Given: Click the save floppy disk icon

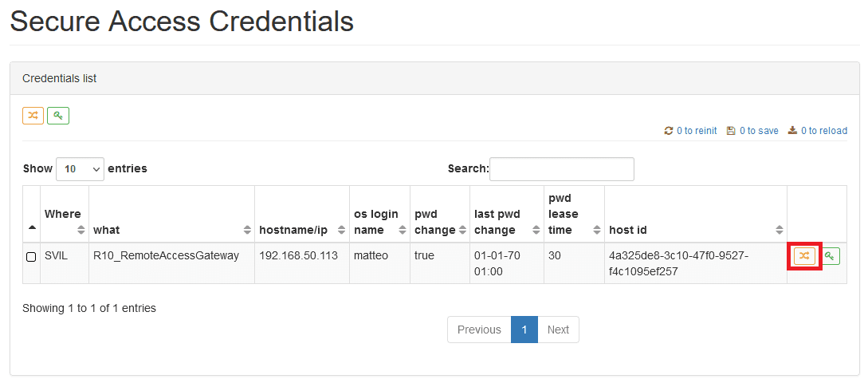Looking at the screenshot, I should coord(731,131).
